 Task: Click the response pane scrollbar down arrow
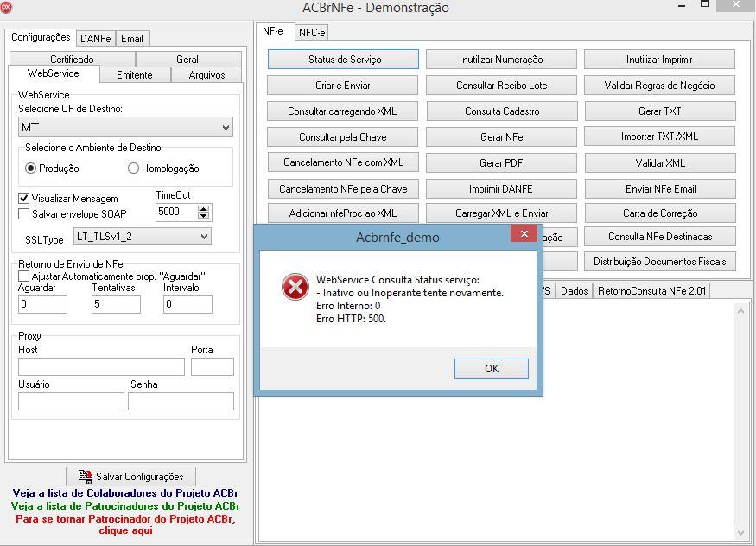740,532
